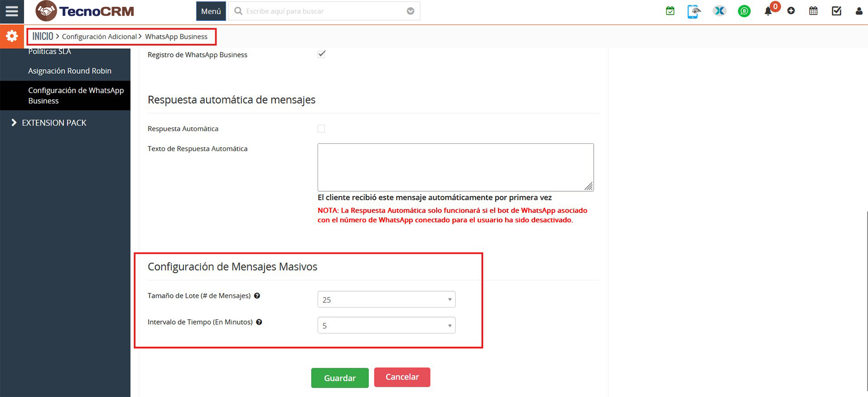
Task: Open the Menú button
Action: coord(211,11)
